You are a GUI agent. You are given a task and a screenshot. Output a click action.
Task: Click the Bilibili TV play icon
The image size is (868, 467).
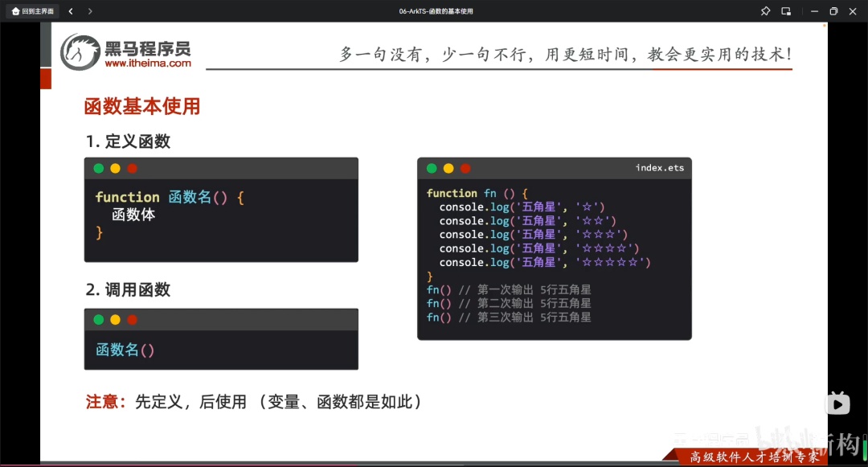coord(837,404)
